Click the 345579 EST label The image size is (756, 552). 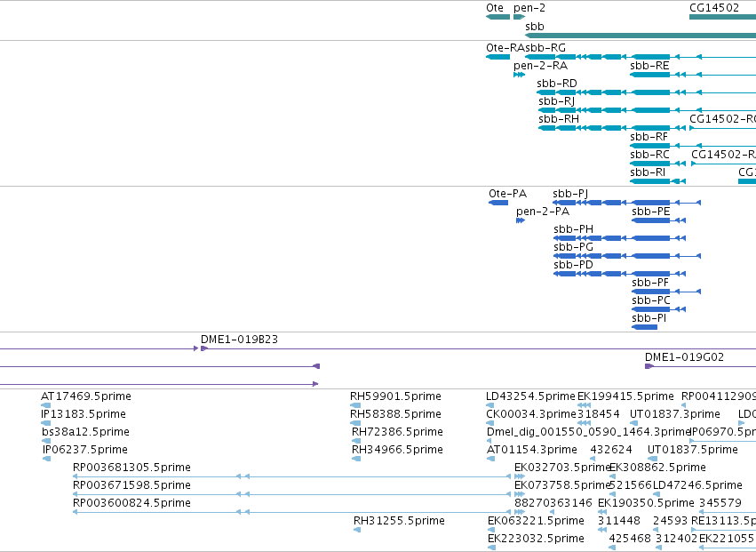tap(720, 503)
